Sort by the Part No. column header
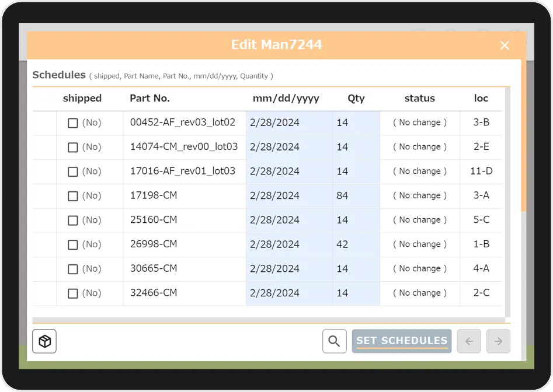 point(149,99)
